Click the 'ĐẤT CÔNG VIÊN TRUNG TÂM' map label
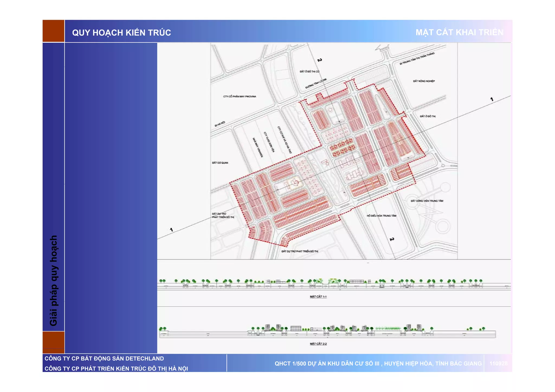 coord(427,201)
